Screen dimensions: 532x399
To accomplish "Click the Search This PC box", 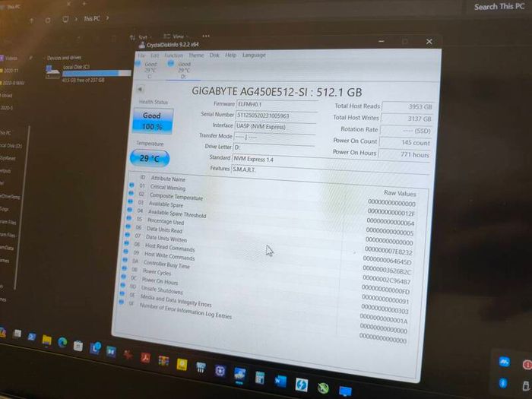I will click(499, 7).
